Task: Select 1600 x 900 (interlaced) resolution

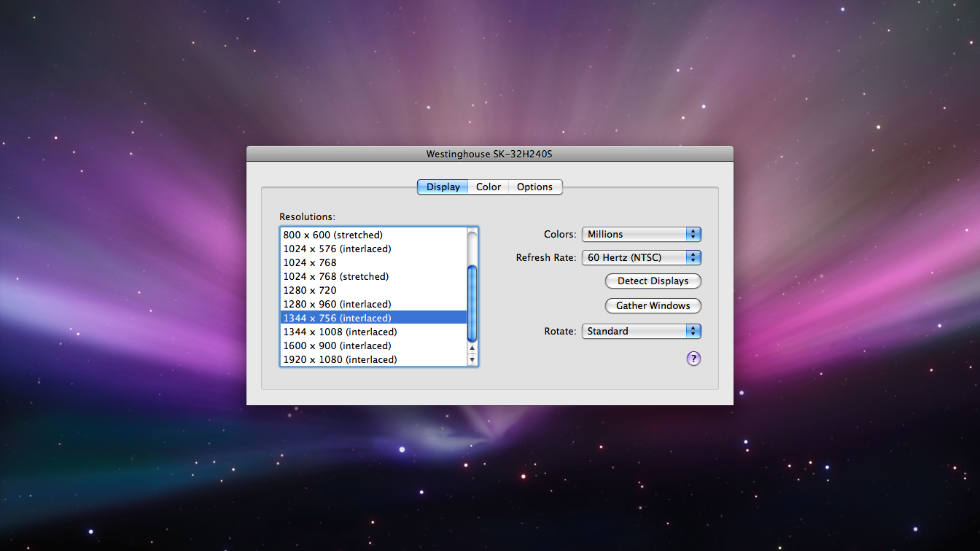Action: [373, 346]
